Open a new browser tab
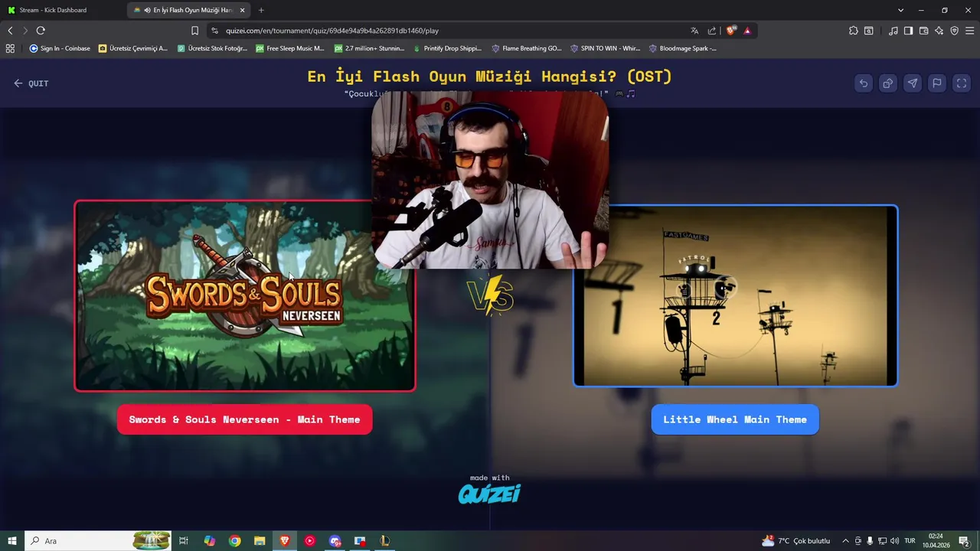 (x=261, y=10)
